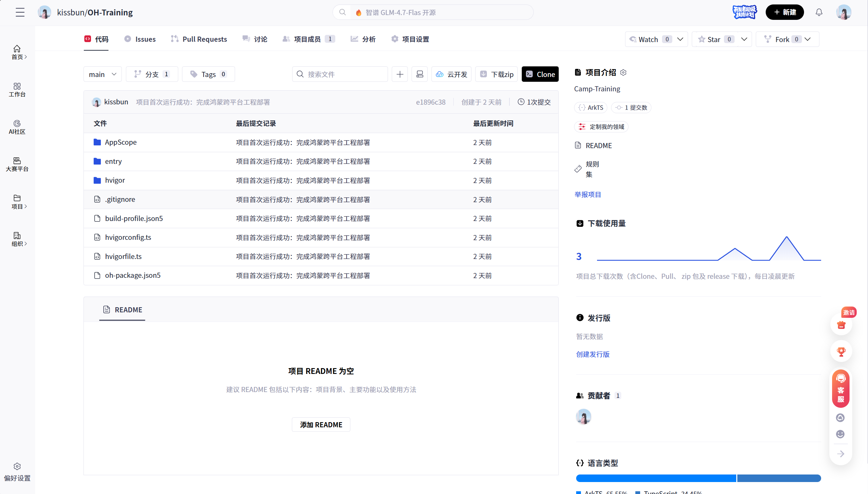Open the Star dropdown arrow
Viewport: 868px width, 494px height.
tap(744, 39)
